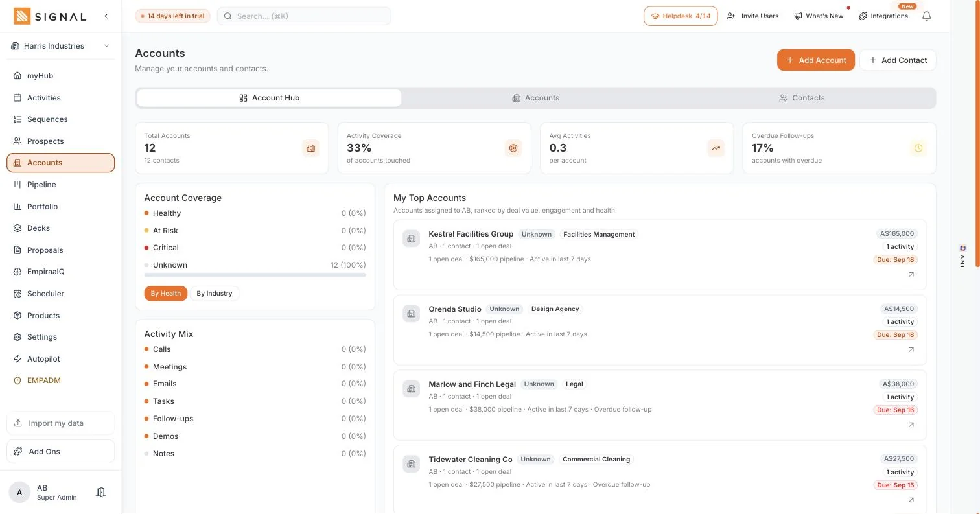Image resolution: width=980 pixels, height=514 pixels.
Task: Open myHub from the sidebar
Action: click(x=61, y=76)
